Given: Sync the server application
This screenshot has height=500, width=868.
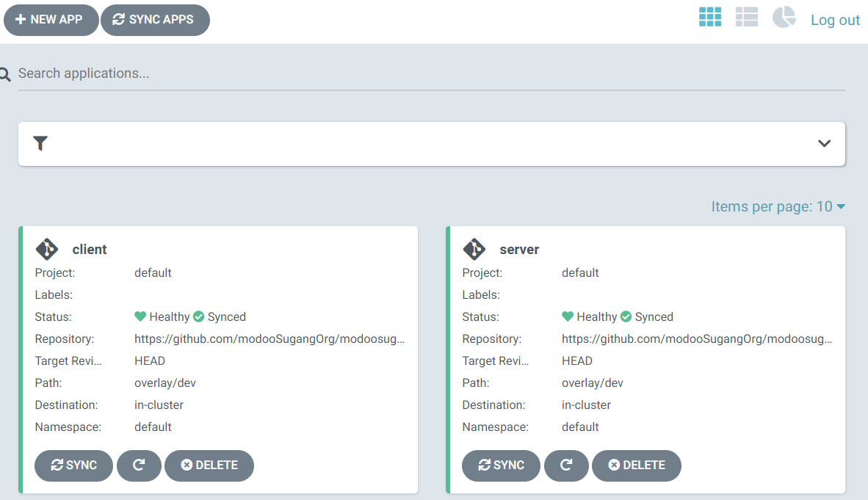Looking at the screenshot, I should [501, 465].
